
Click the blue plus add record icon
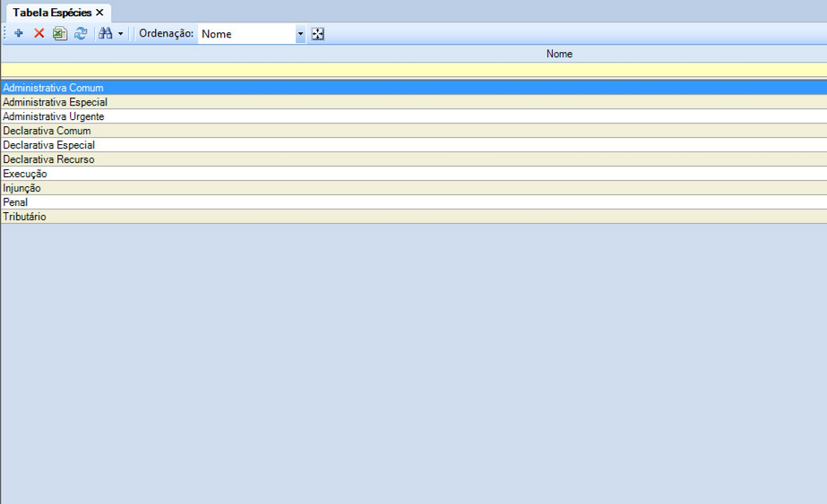coord(19,34)
